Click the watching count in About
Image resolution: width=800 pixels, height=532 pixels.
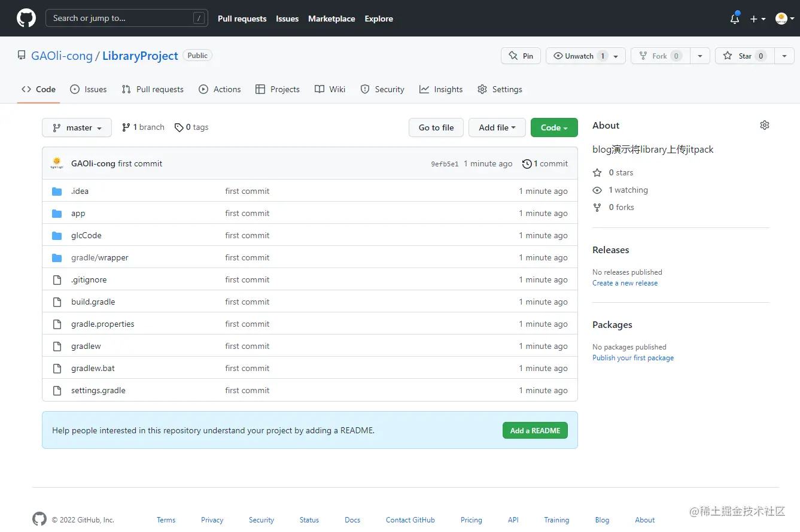point(620,190)
